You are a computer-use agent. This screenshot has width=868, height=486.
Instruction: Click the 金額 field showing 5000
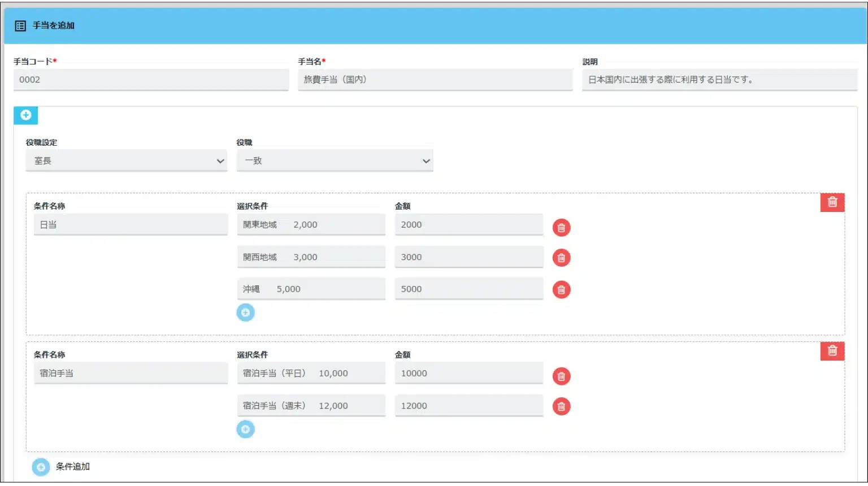point(469,289)
